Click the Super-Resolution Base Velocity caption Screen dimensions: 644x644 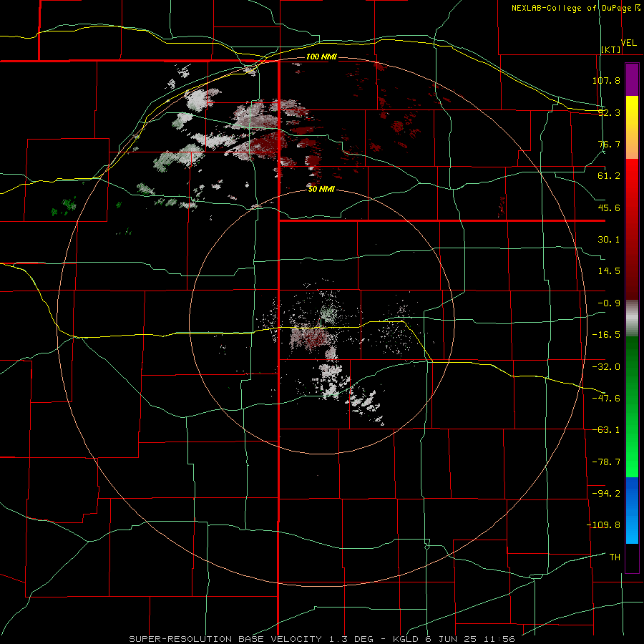321,639
